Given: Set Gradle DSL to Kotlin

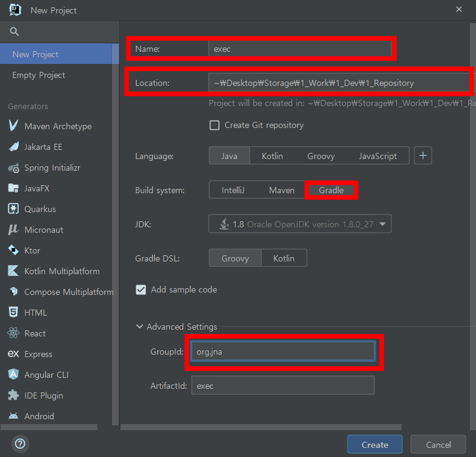Looking at the screenshot, I should tap(284, 258).
